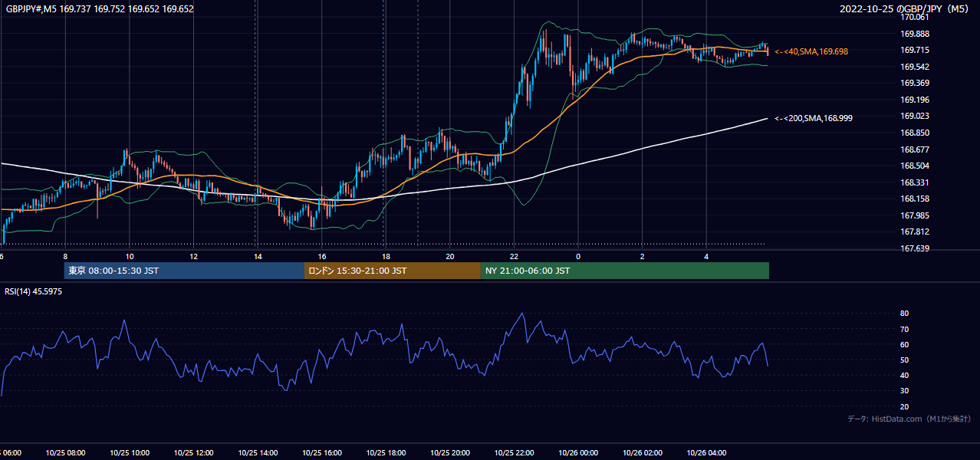Click price axis label 169.715

point(914,50)
